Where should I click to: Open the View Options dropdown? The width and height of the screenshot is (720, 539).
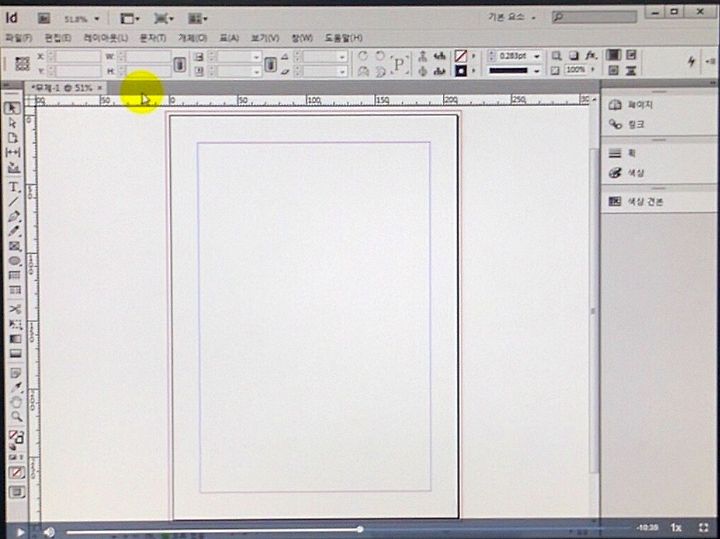tap(129, 18)
